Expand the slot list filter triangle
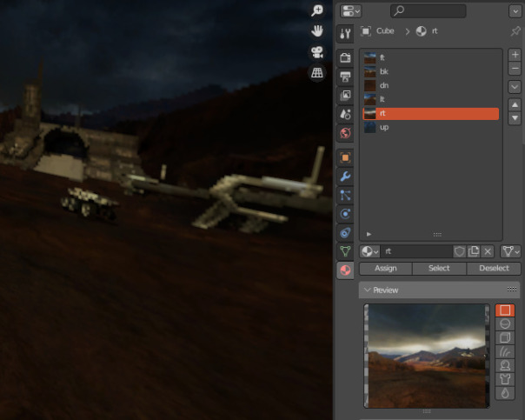525x420 pixels. pos(369,234)
